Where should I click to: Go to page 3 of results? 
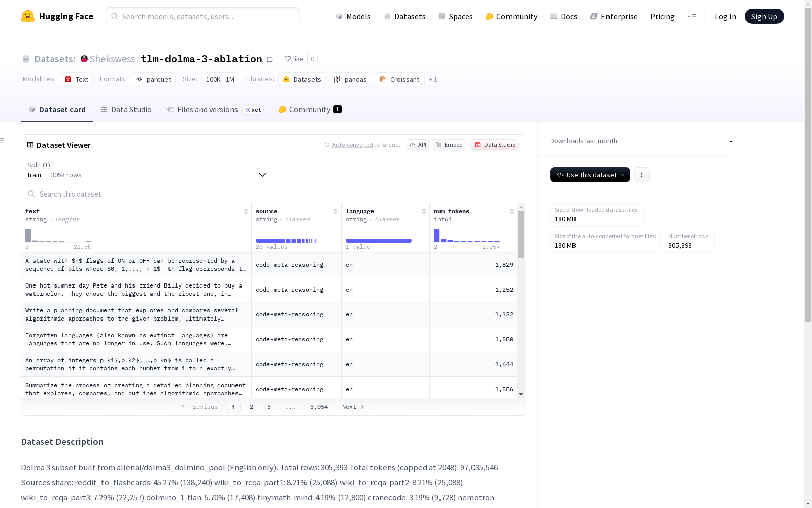269,407
